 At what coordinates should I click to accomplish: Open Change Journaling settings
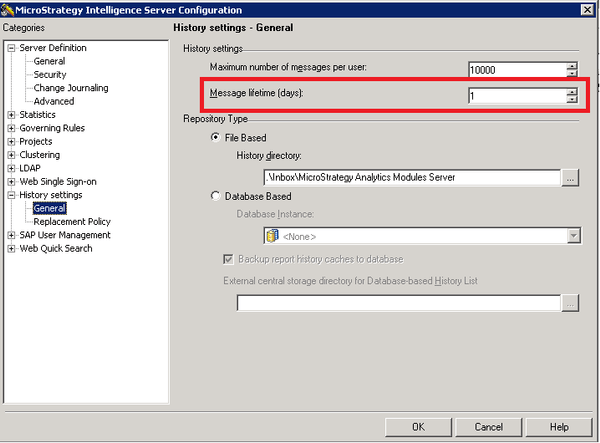(x=71, y=88)
